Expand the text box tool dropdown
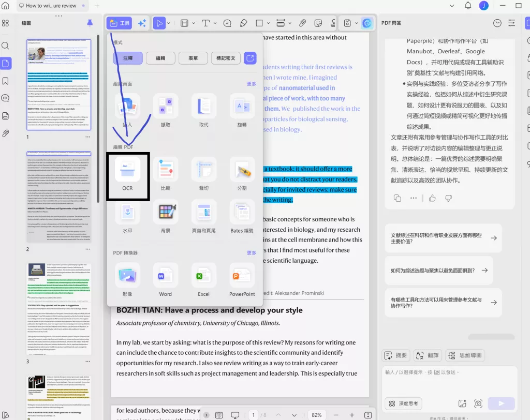This screenshot has width=530, height=420. pos(194,23)
